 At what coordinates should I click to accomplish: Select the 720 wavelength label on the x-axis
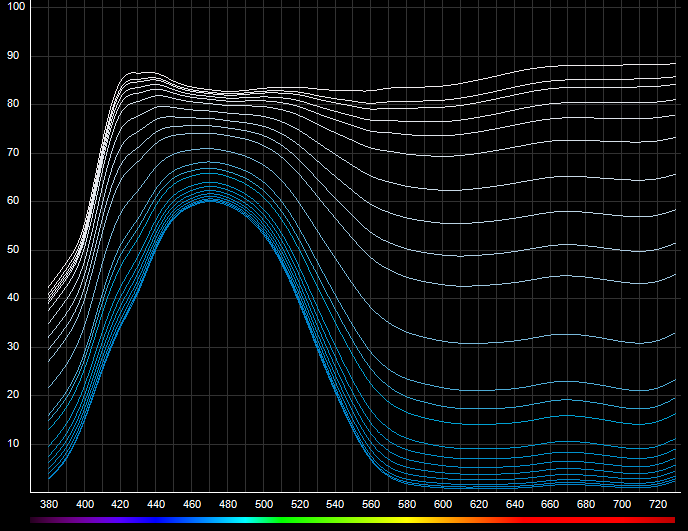pos(658,503)
